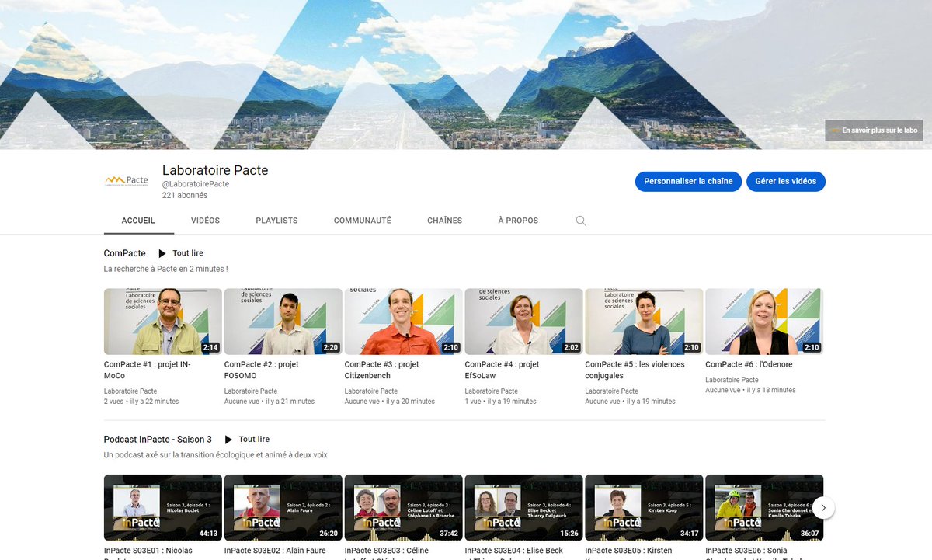Click Laboratoire Pacte under ComPacte #1

[130, 391]
